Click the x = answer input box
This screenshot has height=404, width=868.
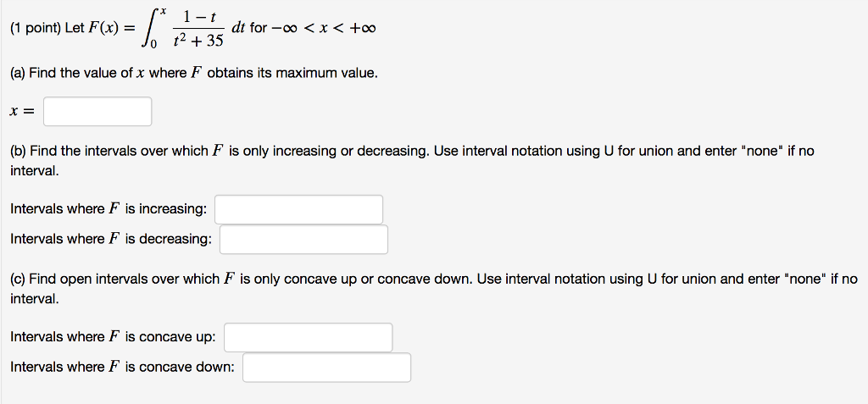[x=97, y=112]
